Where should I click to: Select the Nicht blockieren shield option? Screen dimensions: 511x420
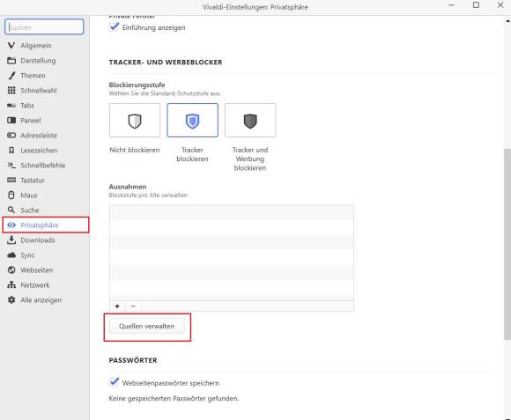coord(135,121)
